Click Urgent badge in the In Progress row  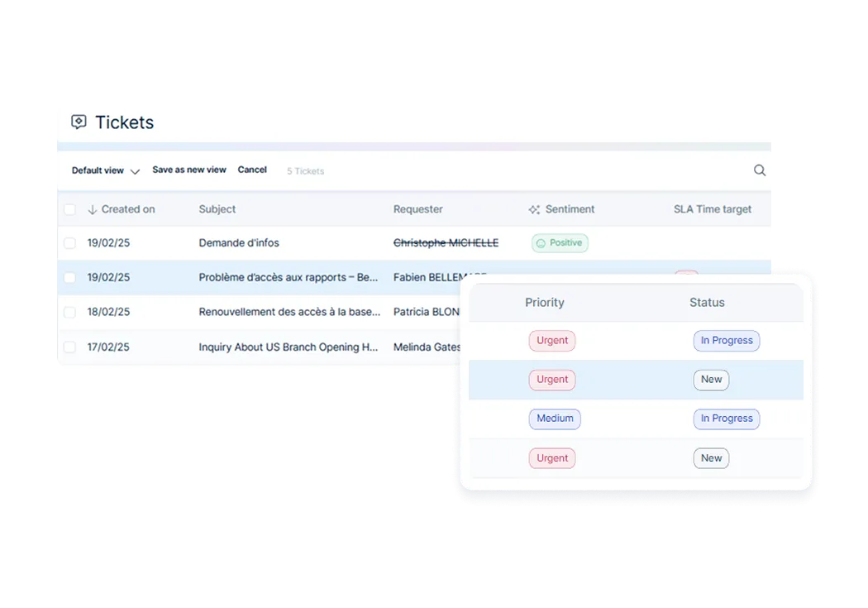click(x=552, y=341)
